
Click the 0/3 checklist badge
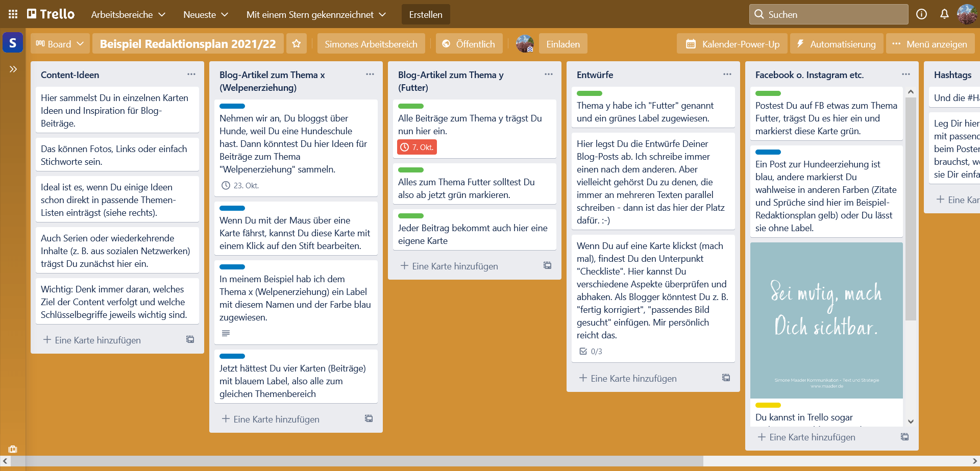click(591, 352)
